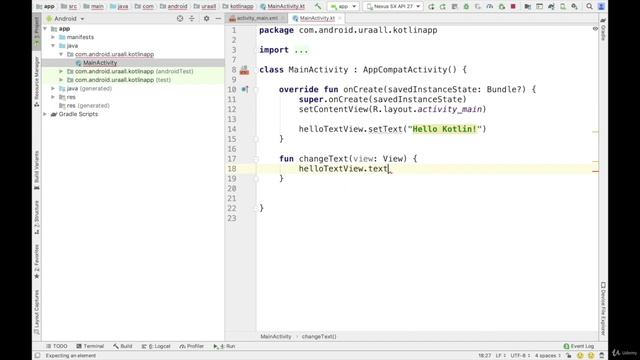Screen dimensions: 640x360
Task: Click the MainActivity breadcrumb at editor bottom
Action: click(276, 337)
